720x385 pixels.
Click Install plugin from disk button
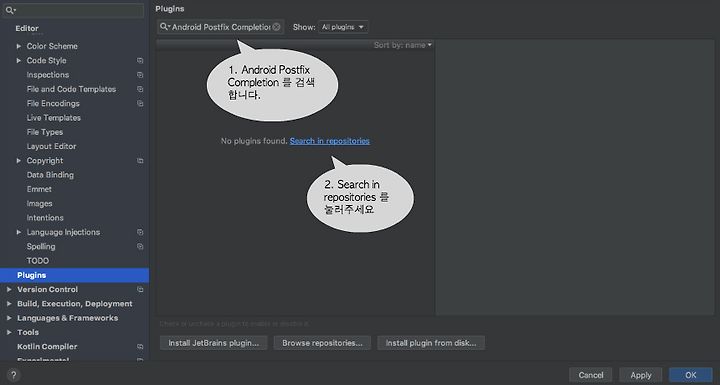[431, 343]
